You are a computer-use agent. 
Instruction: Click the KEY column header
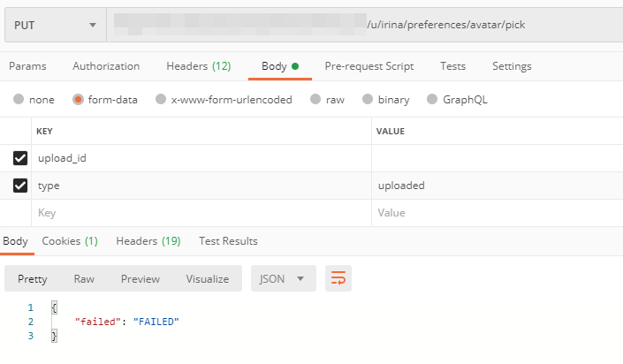44,131
